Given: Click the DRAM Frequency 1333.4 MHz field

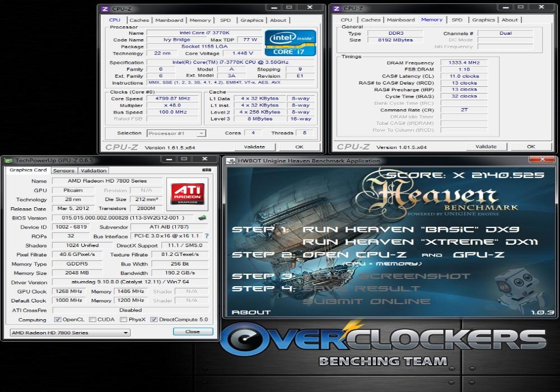Looking at the screenshot, I should tap(464, 63).
